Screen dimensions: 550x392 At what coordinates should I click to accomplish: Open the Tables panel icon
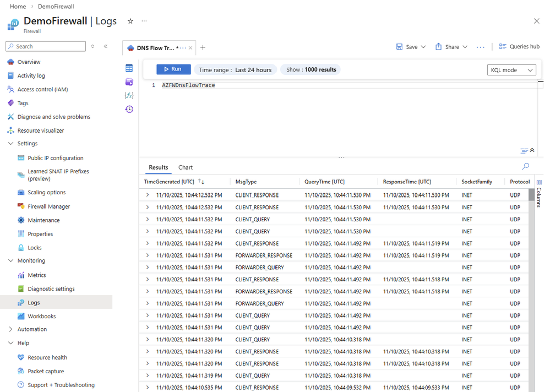(x=129, y=68)
